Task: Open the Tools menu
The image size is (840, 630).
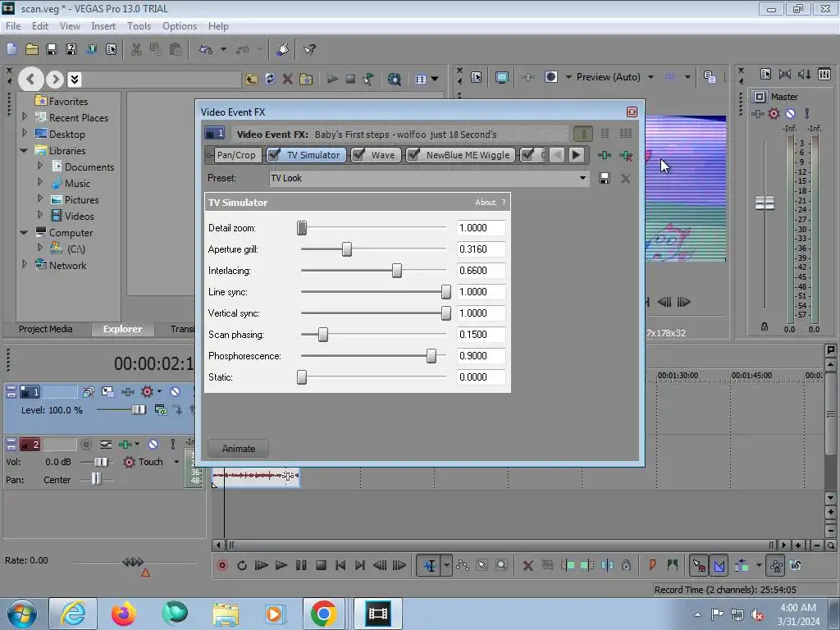Action: pos(139,25)
